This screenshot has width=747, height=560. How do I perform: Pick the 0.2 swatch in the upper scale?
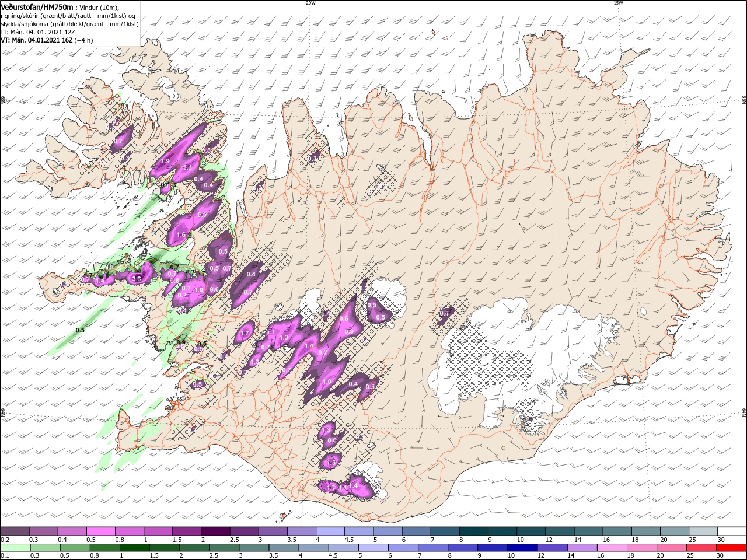[x=15, y=531]
